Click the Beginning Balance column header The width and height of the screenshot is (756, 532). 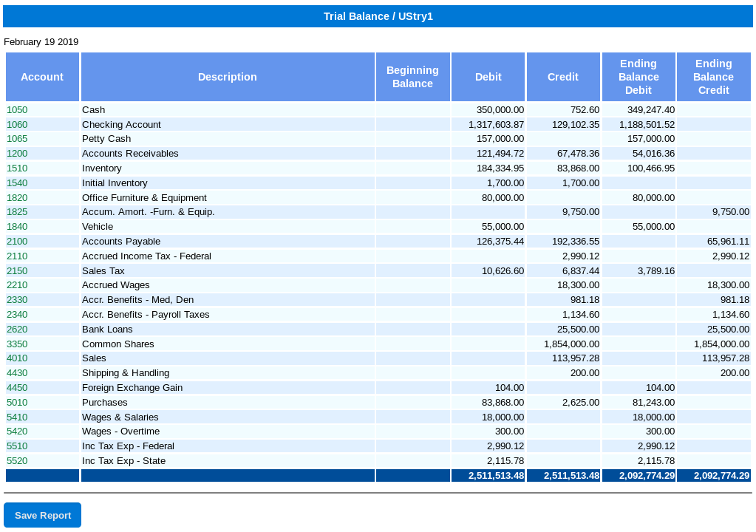pyautogui.click(x=412, y=77)
